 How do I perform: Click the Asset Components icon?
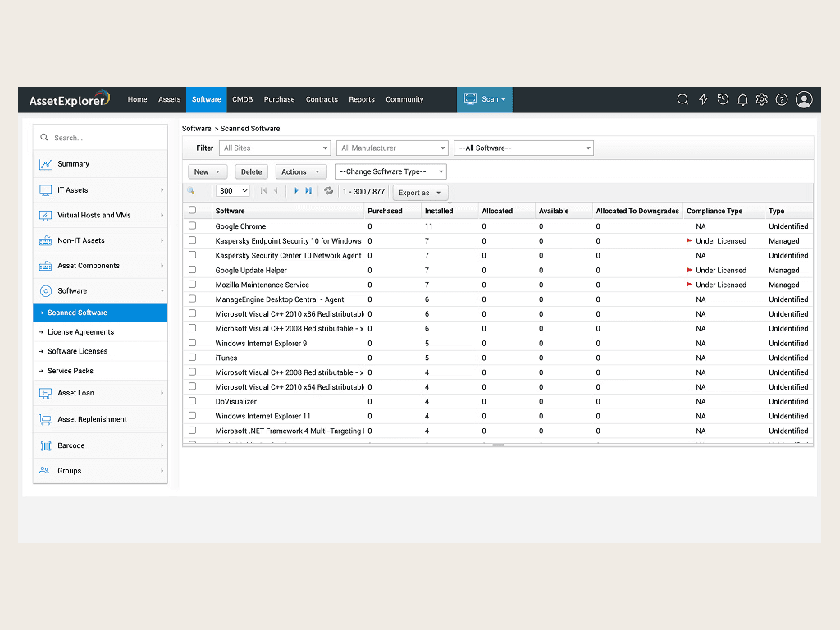click(x=46, y=266)
